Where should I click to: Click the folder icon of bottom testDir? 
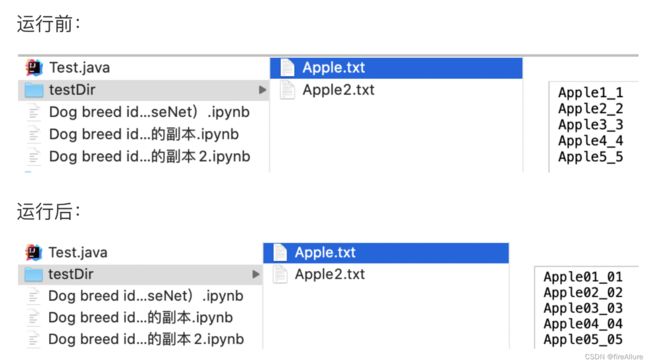pos(34,274)
